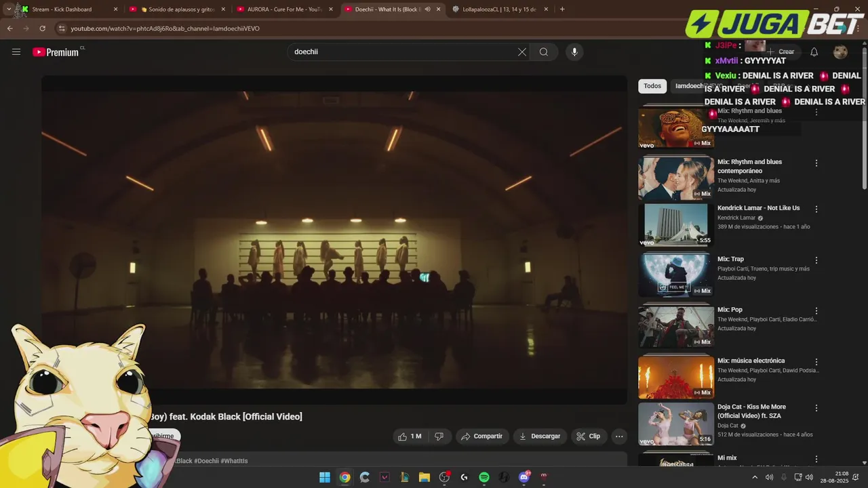The image size is (868, 488).
Task: Open a new browser tab
Action: click(562, 9)
